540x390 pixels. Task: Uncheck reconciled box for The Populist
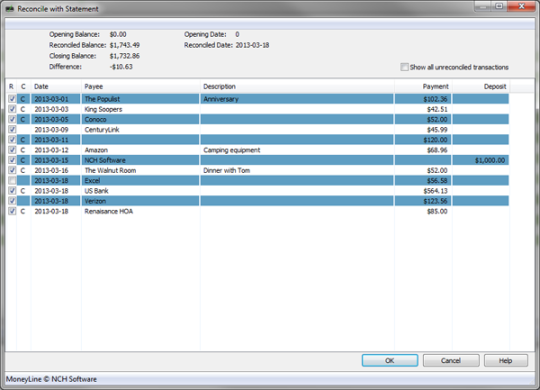12,99
